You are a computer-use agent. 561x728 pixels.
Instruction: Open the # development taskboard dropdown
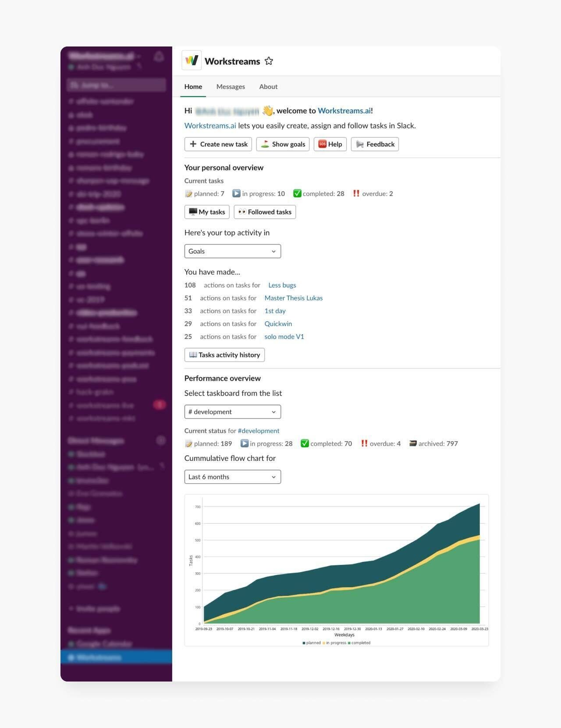click(232, 412)
